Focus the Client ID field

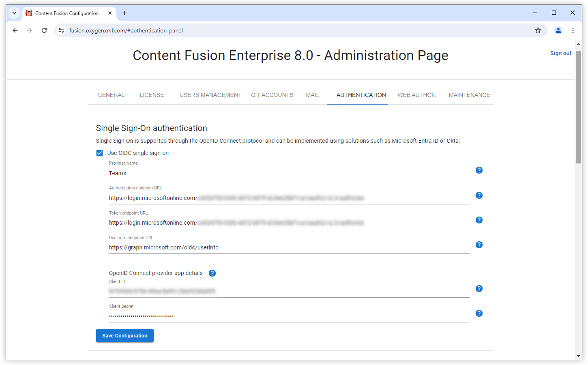point(289,291)
